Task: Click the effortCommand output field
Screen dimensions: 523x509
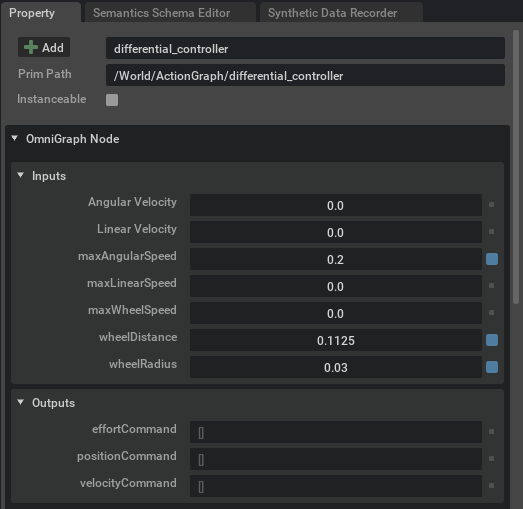Action: [x=336, y=432]
